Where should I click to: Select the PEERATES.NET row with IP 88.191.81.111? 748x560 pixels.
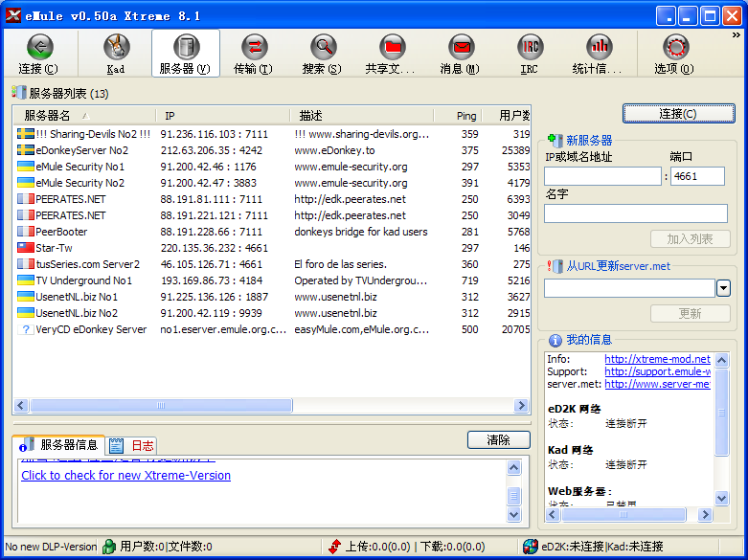coord(272,199)
